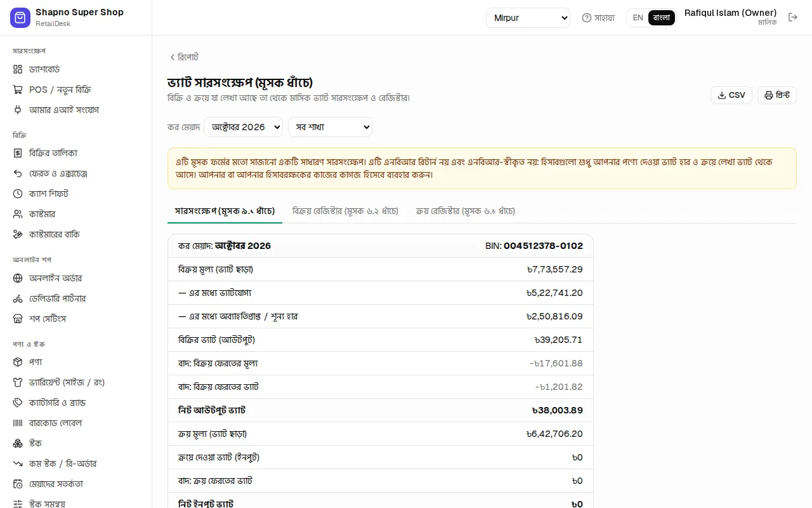Click the বাদ: বিক্রয় ফেরতের মূল্য amount -৳17,601.88

tap(556, 363)
